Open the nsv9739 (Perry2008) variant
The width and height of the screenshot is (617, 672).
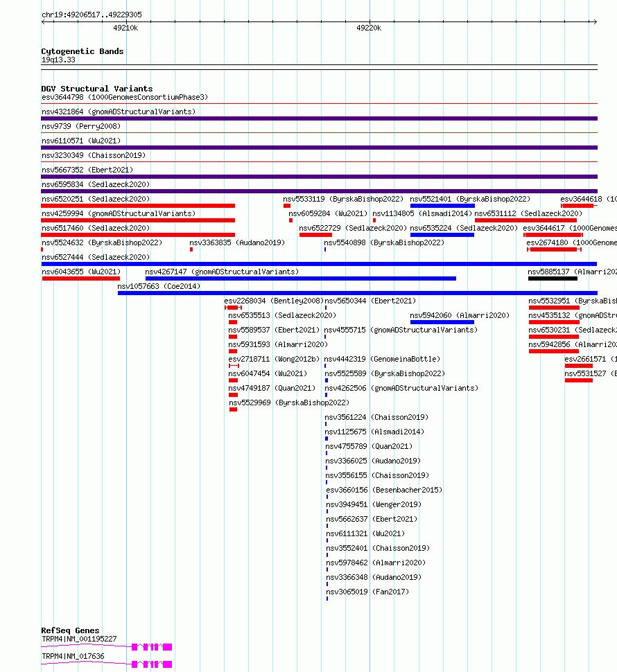click(81, 126)
